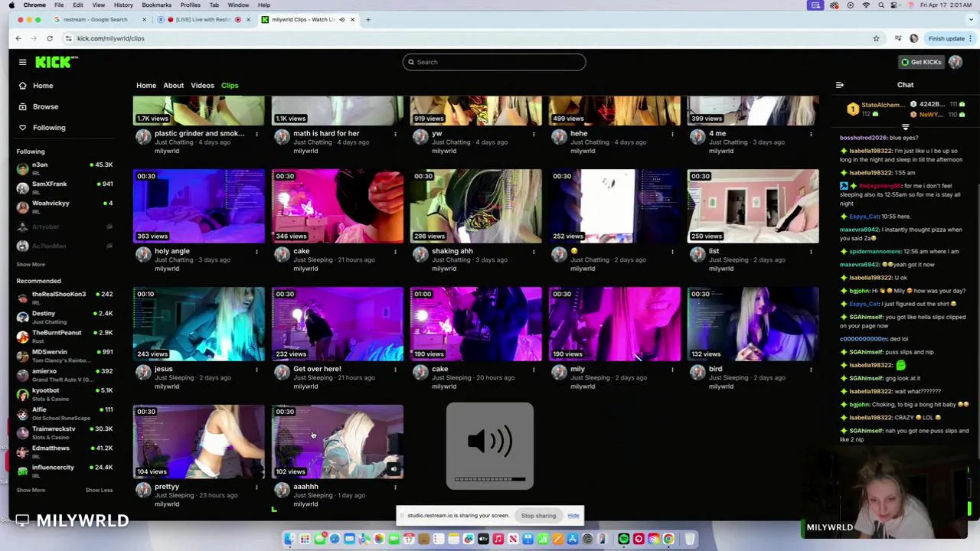Open a new Chrome tab
Viewport: 980px width, 551px height.
click(368, 20)
